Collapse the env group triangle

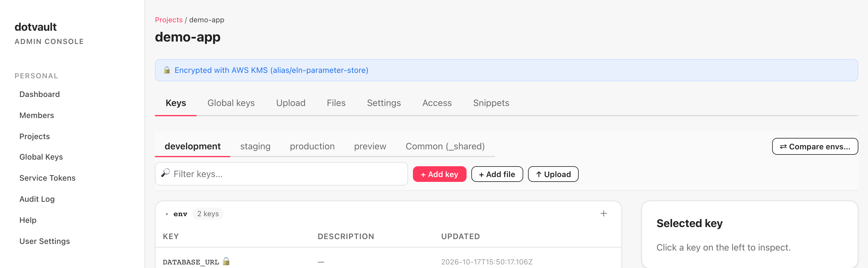(x=167, y=214)
